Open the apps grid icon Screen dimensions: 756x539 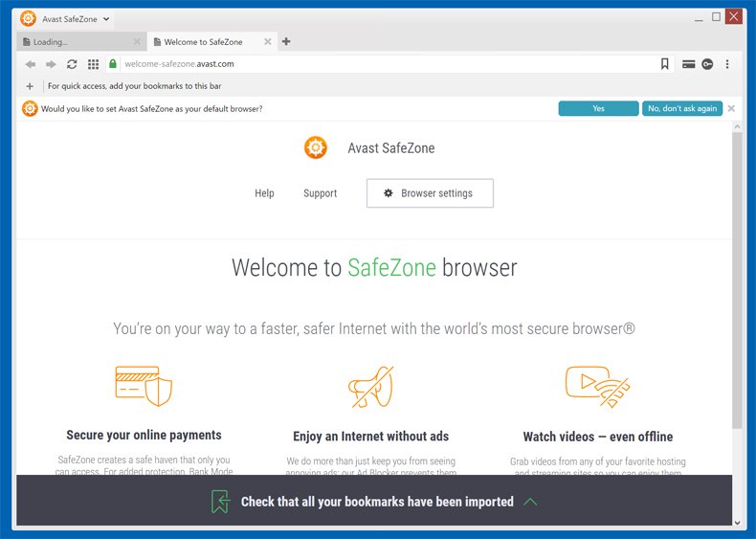(93, 64)
